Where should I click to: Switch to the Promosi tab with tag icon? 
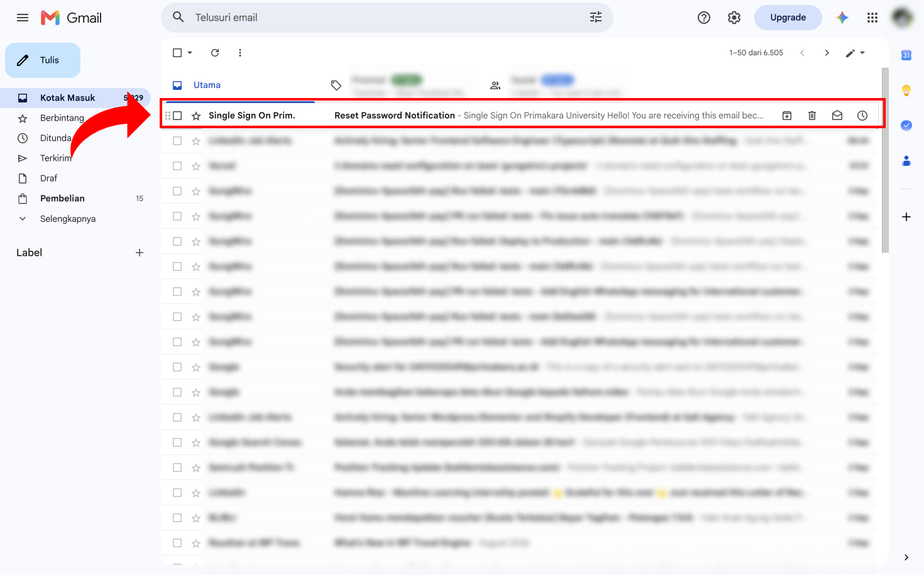[398, 85]
